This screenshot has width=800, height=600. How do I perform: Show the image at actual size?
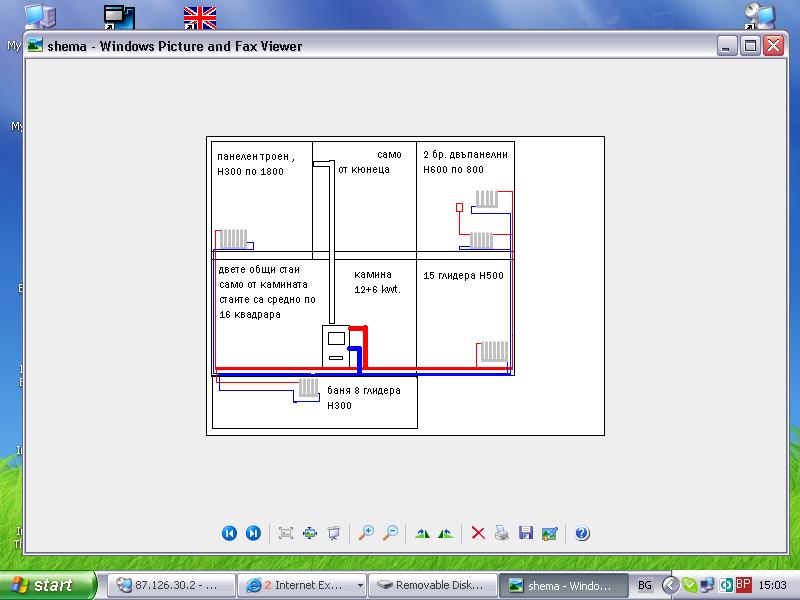coord(310,534)
